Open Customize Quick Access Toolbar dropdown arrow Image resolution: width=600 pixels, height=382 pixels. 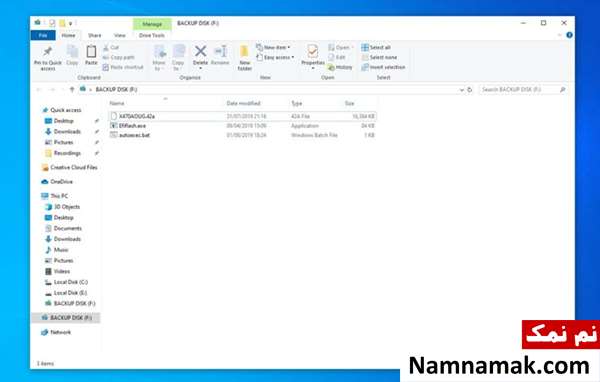pos(71,24)
